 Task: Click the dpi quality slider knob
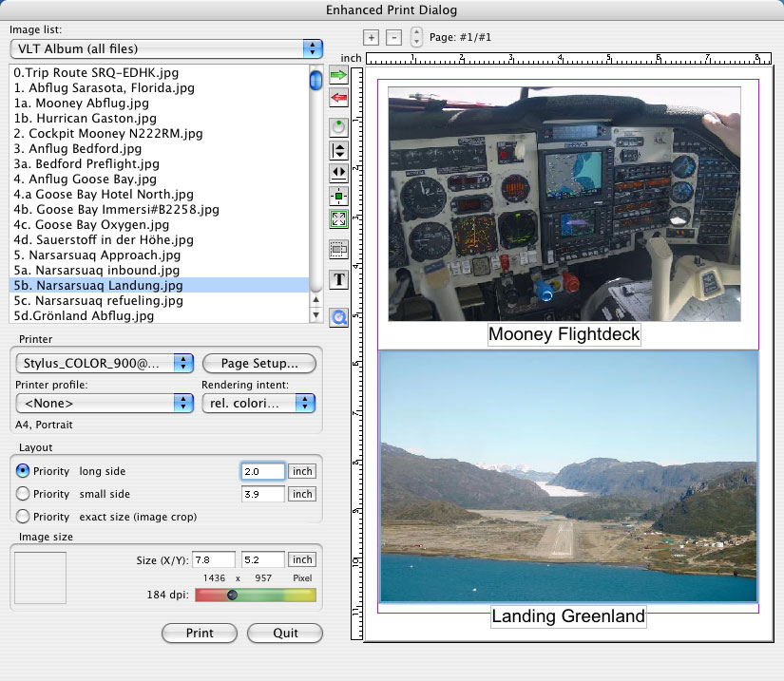232,596
